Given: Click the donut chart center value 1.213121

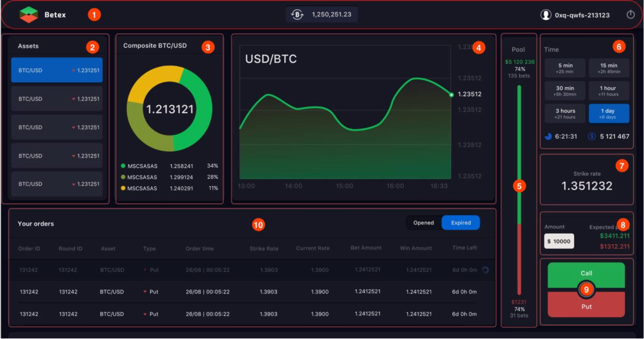Looking at the screenshot, I should coord(170,109).
